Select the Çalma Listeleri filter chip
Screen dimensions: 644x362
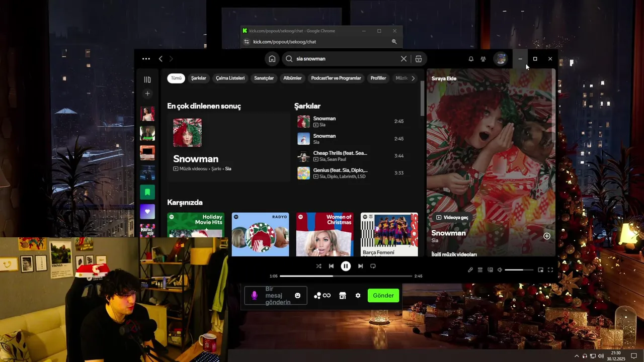coord(230,78)
